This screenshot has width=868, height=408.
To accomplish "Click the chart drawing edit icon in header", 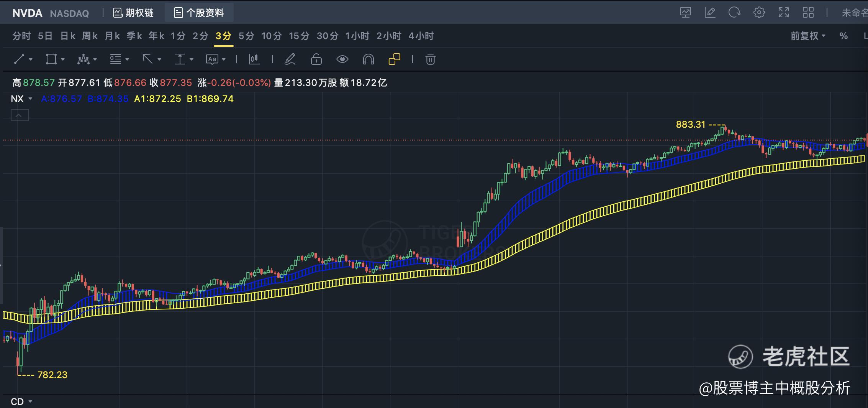I will click(x=710, y=13).
